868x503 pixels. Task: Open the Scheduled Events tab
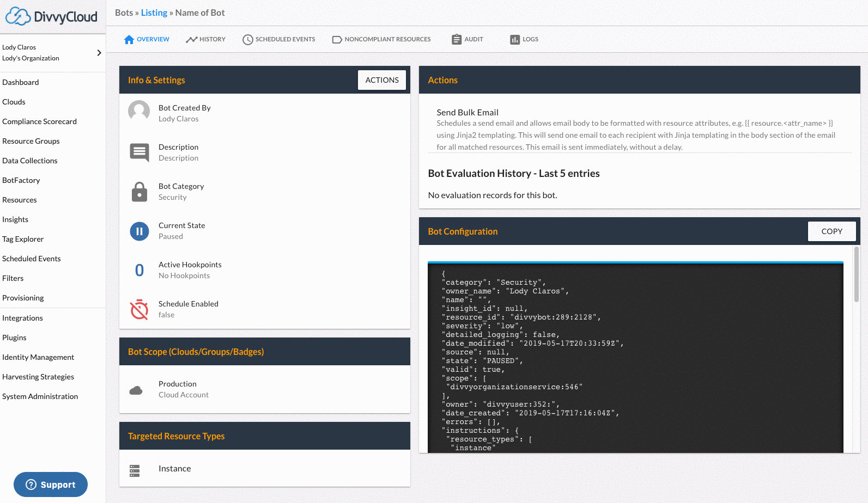tap(279, 39)
